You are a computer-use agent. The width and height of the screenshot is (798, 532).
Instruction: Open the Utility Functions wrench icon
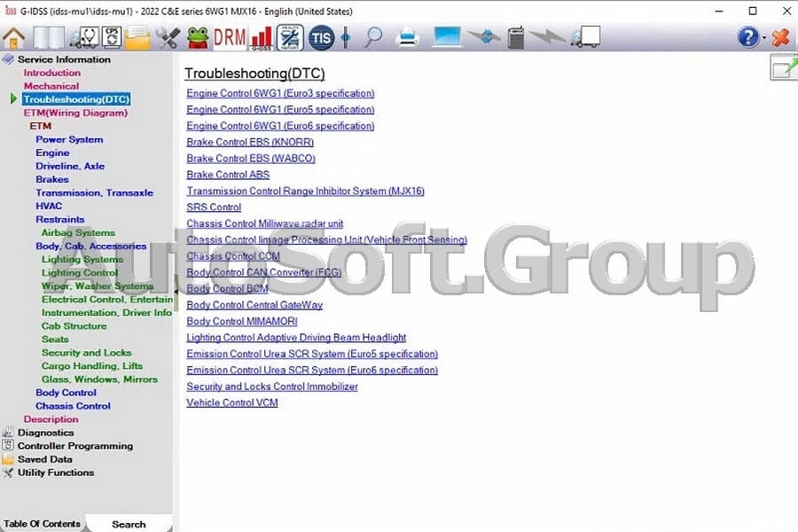point(168,37)
